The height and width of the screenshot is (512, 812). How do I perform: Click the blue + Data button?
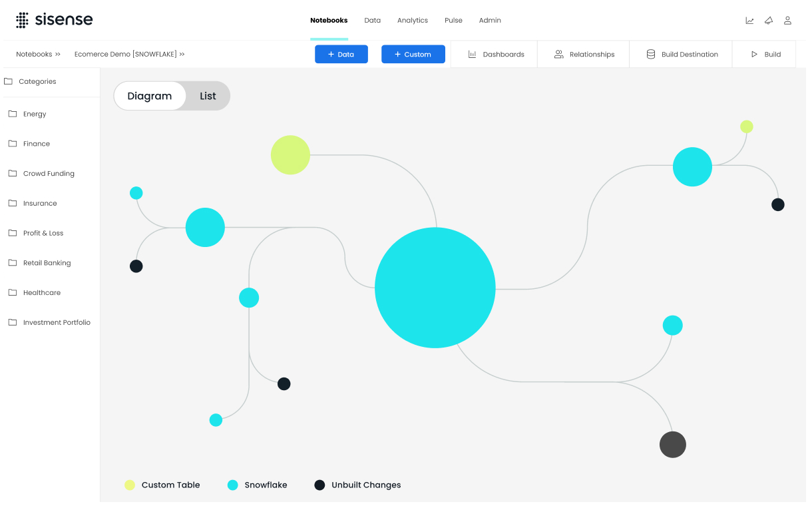click(x=341, y=55)
